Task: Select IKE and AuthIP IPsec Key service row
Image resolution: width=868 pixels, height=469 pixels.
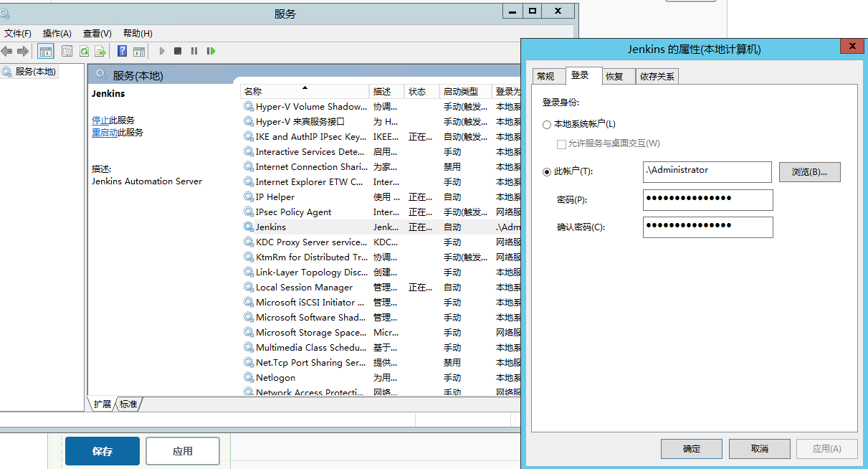Action: coord(381,136)
